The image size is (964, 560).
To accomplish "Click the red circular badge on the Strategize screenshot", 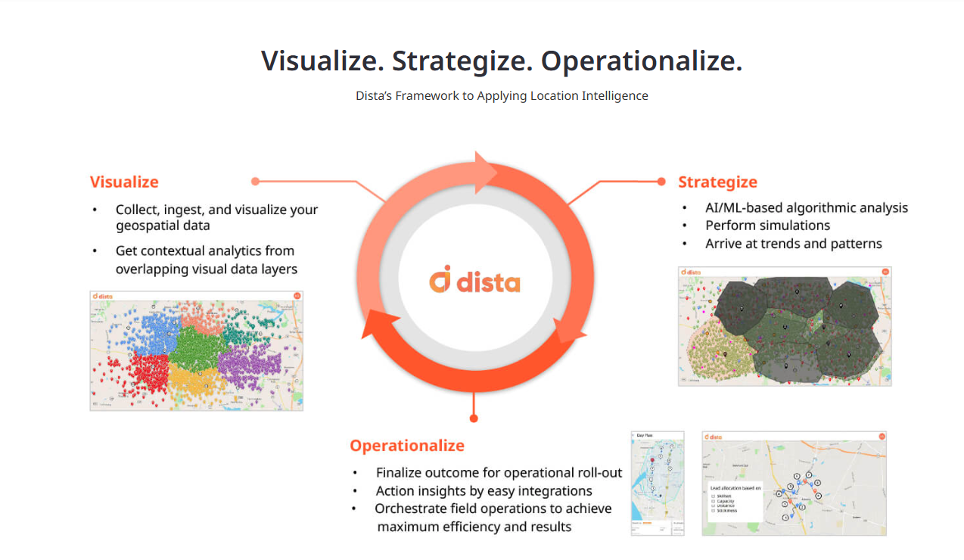I will [x=884, y=272].
